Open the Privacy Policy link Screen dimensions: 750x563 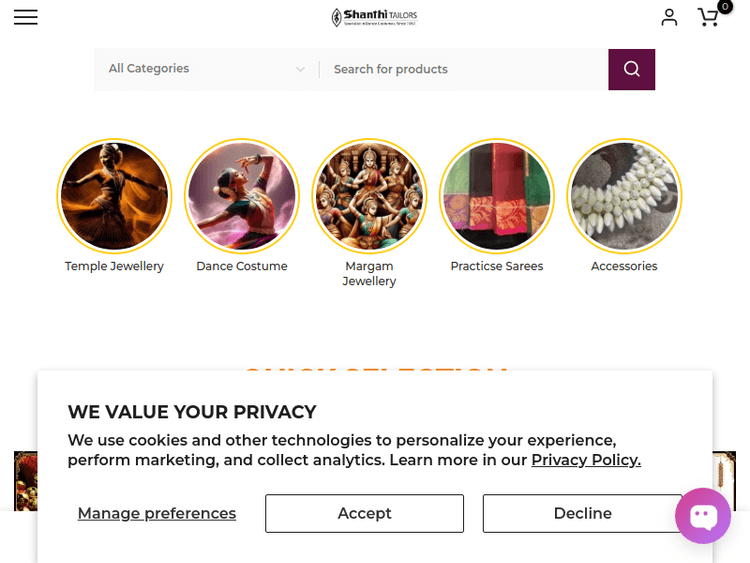pyautogui.click(x=586, y=460)
